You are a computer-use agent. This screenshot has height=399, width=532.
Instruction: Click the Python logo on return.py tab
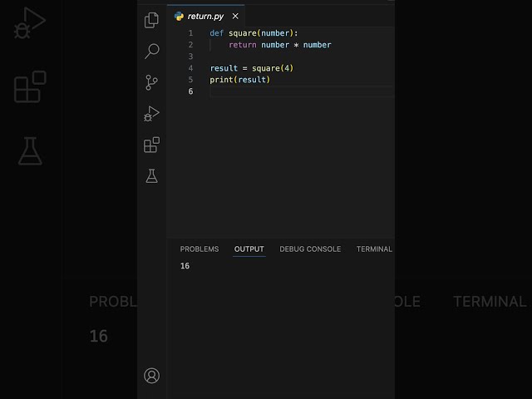click(179, 16)
